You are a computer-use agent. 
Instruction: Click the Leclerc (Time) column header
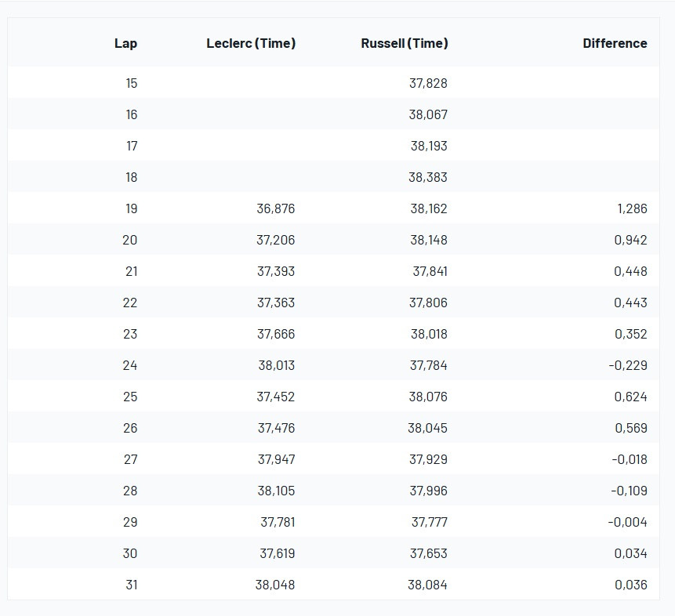pyautogui.click(x=251, y=43)
